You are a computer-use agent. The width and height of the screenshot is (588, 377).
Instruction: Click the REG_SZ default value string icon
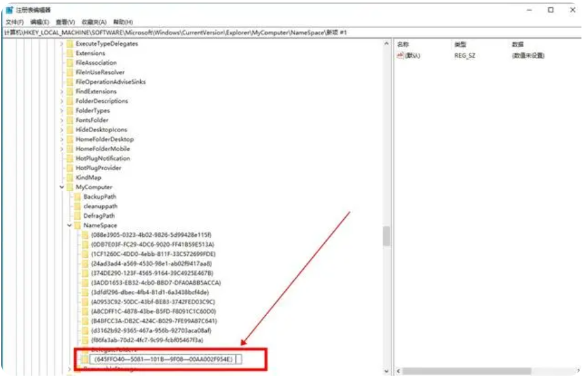tap(400, 56)
